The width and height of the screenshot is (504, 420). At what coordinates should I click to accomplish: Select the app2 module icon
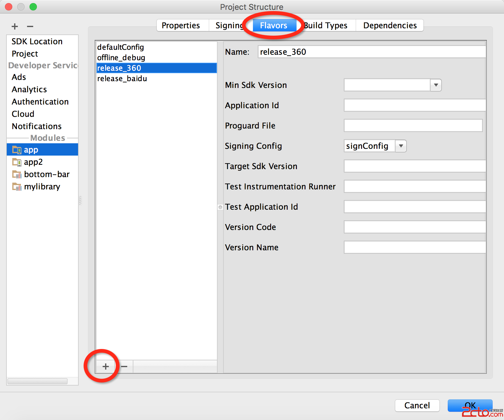coord(17,162)
